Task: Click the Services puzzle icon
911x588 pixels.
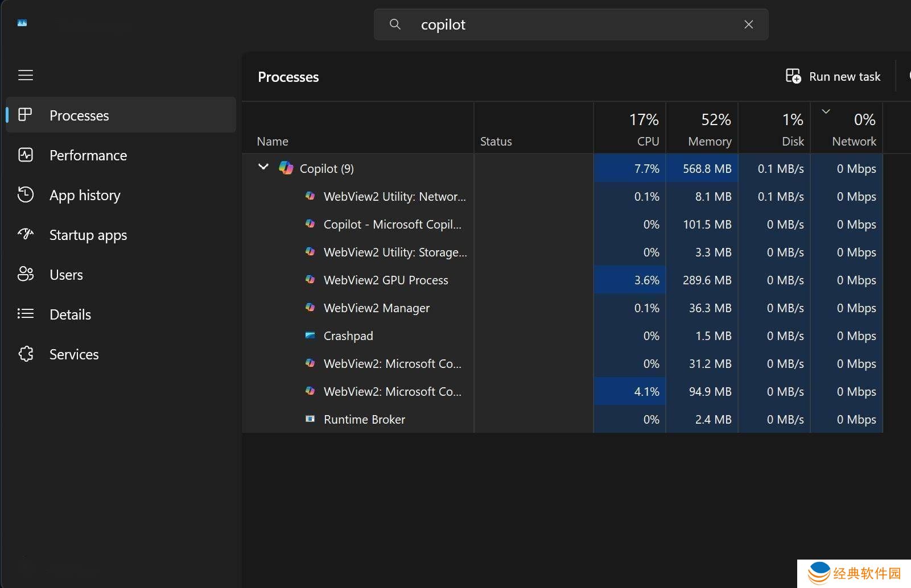Action: click(x=26, y=354)
